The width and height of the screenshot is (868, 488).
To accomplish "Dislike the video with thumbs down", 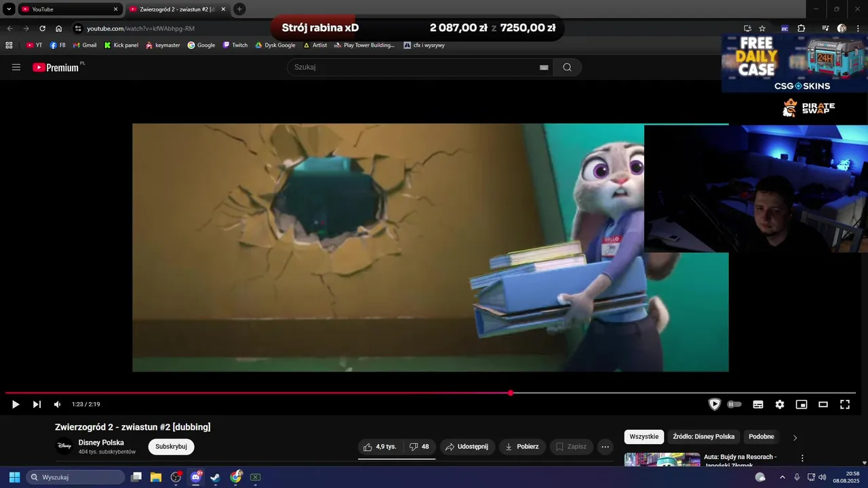I will click(x=419, y=447).
